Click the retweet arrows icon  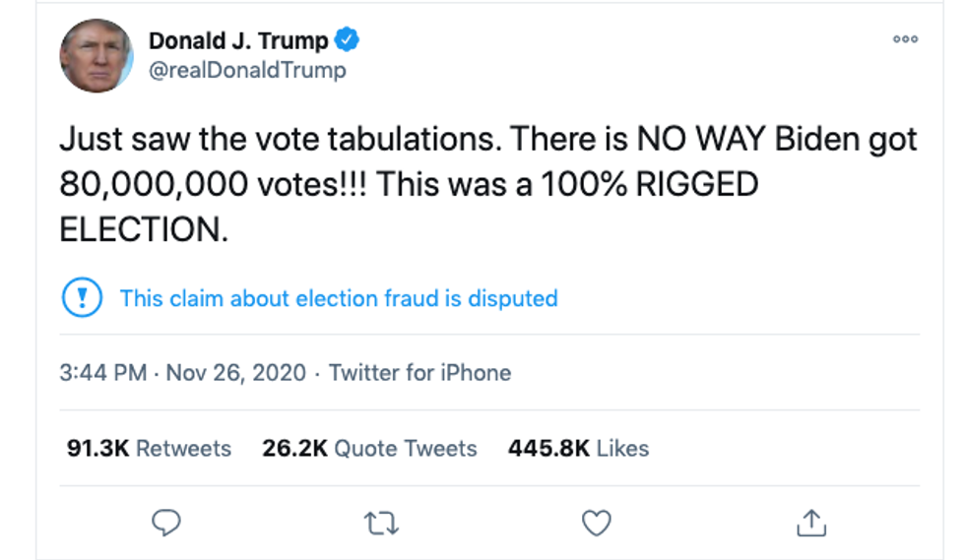pyautogui.click(x=381, y=523)
